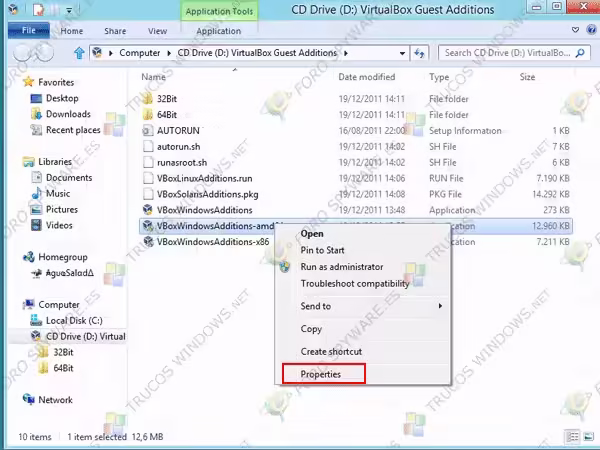The height and width of the screenshot is (450, 600).
Task: Open Desktop in the navigation pane
Action: coord(62,98)
